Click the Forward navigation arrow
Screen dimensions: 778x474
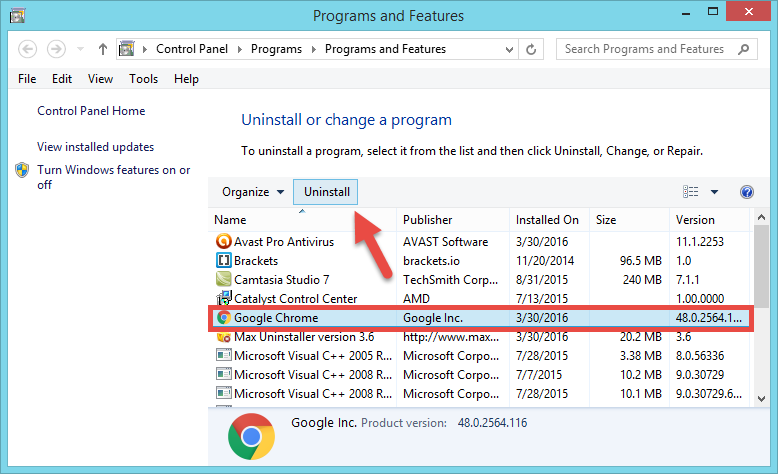tap(56, 49)
